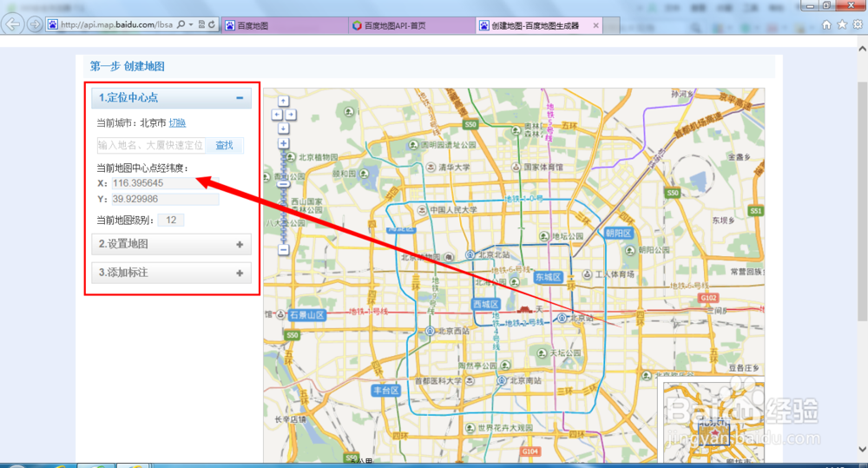
Task: Click the overview mini-map thumbnail
Action: (714, 422)
